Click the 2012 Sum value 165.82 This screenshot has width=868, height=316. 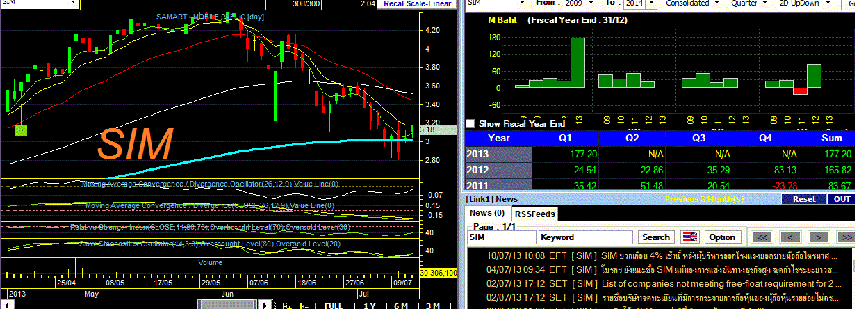835,170
